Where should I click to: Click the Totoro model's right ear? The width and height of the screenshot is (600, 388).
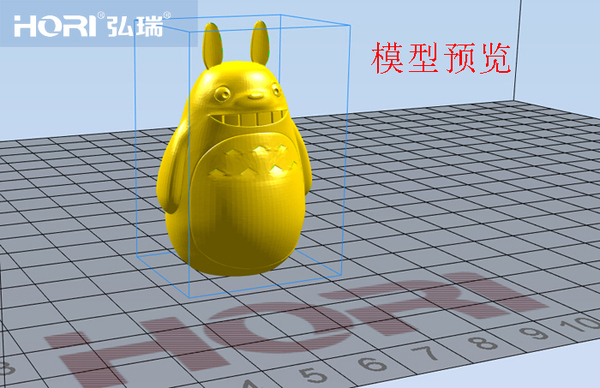tap(260, 43)
